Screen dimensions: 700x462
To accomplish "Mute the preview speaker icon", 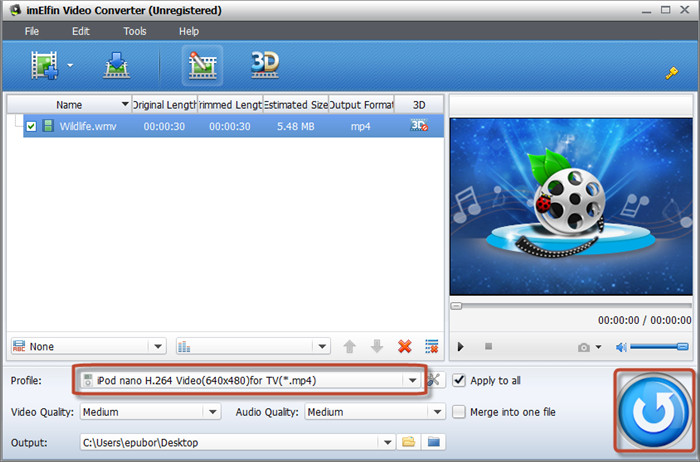I will tap(621, 347).
